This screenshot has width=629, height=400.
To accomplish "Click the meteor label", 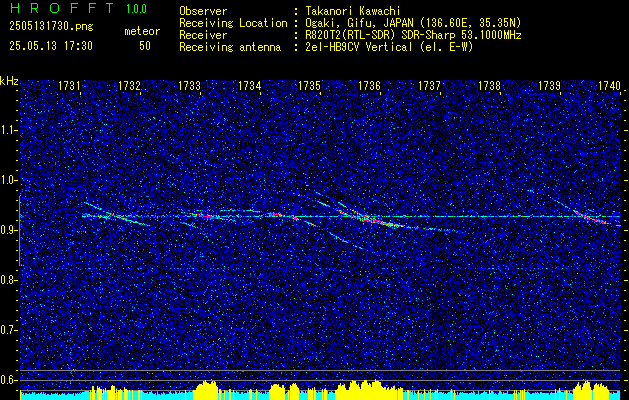I will tap(142, 31).
